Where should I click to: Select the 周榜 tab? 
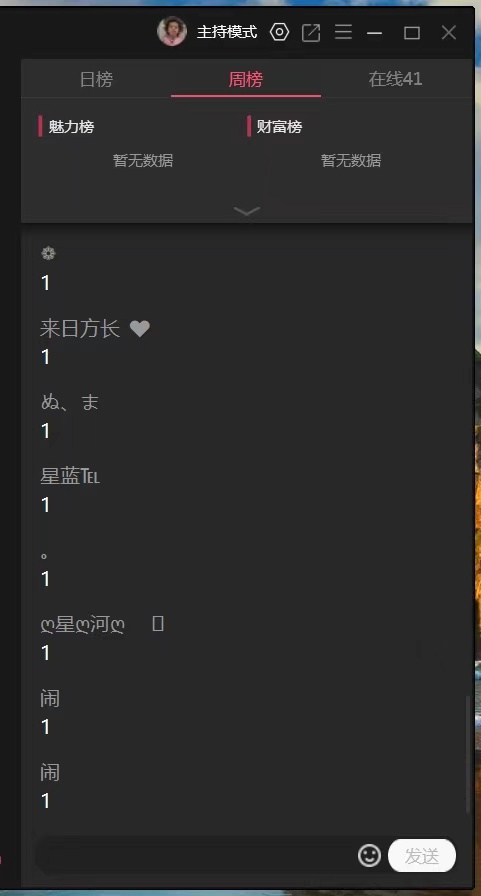pos(246,79)
